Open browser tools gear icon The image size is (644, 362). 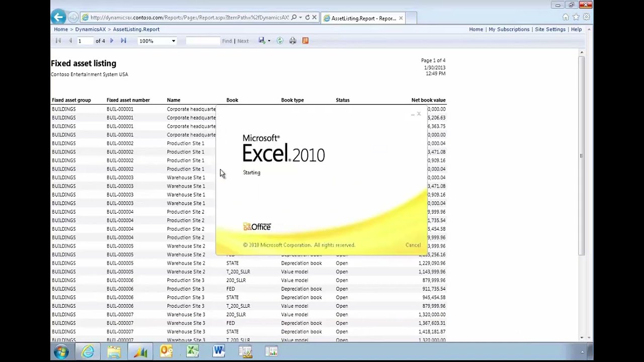(x=586, y=17)
